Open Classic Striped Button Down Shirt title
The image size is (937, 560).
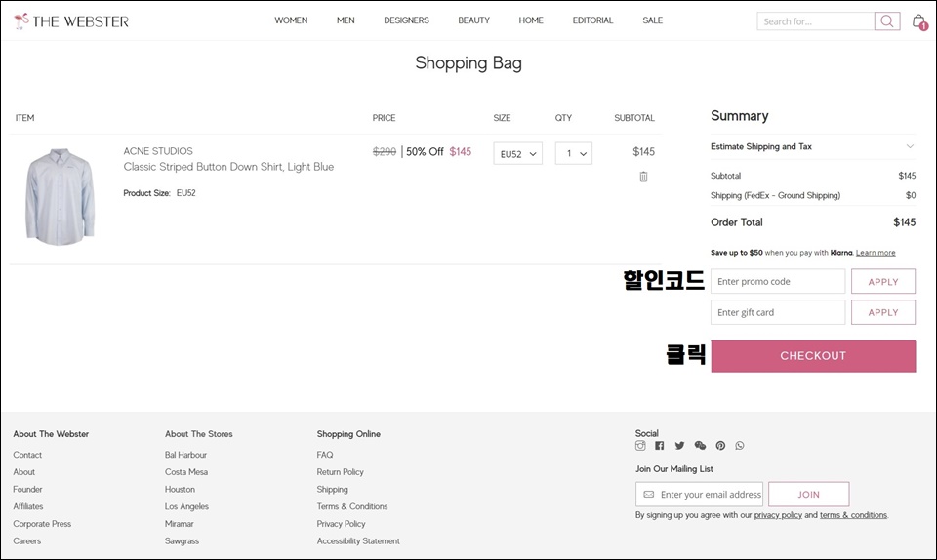(228, 167)
